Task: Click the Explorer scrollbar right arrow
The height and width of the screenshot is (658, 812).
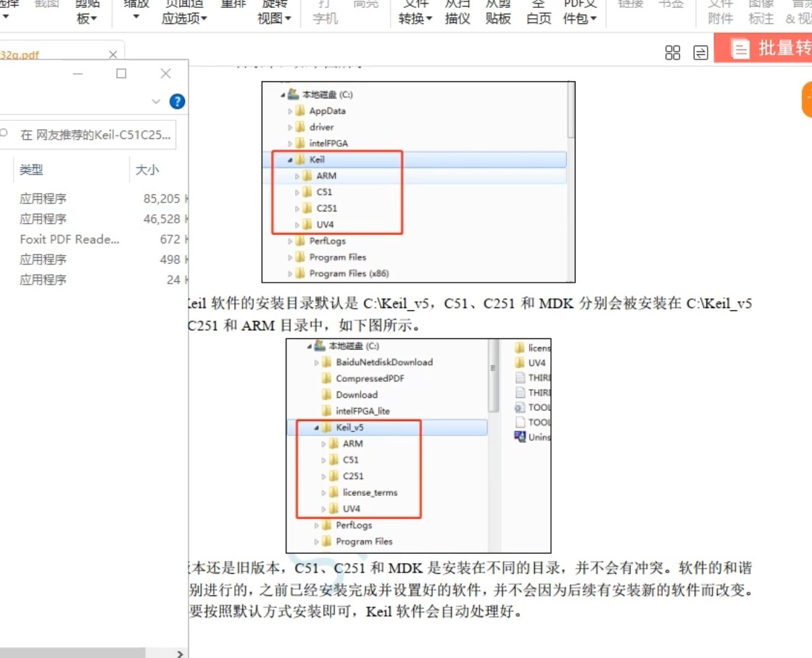Action: [180, 654]
